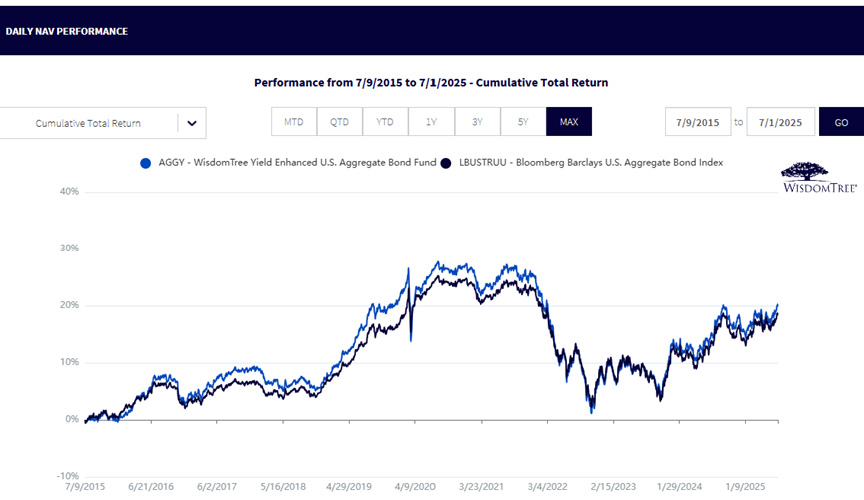Image resolution: width=864 pixels, height=500 pixels.
Task: Click the 6/2/2017 x-axis label
Action: point(217,487)
